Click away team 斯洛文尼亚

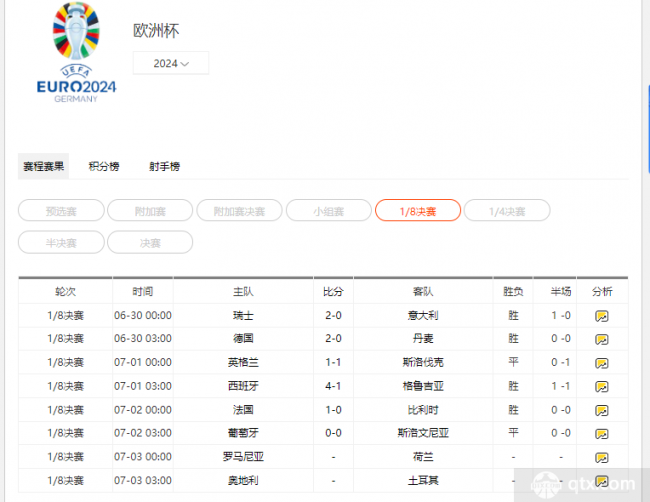point(423,433)
